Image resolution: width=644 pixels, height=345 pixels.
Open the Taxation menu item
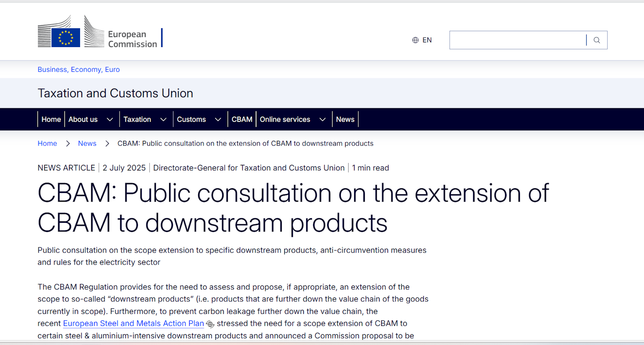click(x=137, y=119)
